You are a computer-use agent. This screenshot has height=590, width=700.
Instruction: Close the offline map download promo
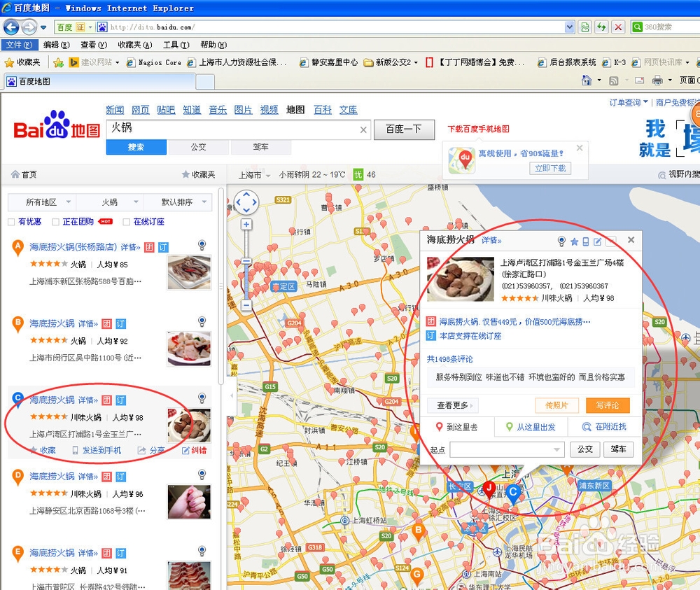(580, 148)
